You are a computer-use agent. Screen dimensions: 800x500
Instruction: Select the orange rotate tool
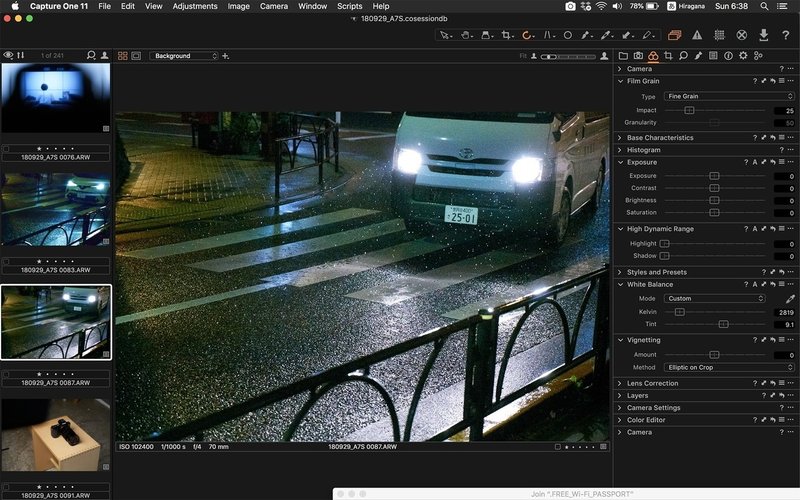coord(527,35)
